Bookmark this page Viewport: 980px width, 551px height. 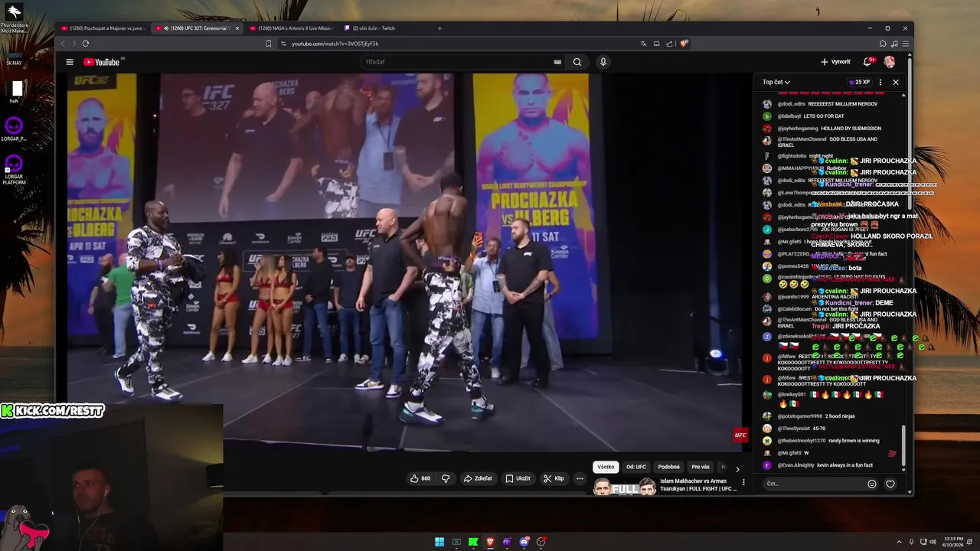pyautogui.click(x=269, y=44)
